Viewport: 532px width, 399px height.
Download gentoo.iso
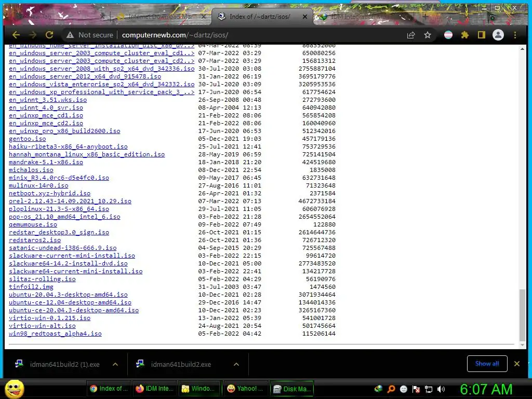tap(27, 139)
